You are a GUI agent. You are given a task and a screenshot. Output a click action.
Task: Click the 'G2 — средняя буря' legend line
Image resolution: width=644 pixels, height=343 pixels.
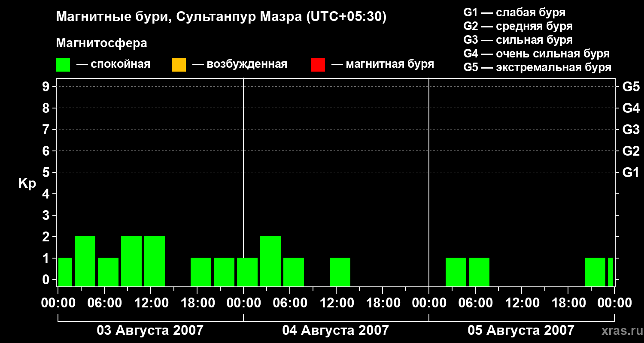[518, 26]
